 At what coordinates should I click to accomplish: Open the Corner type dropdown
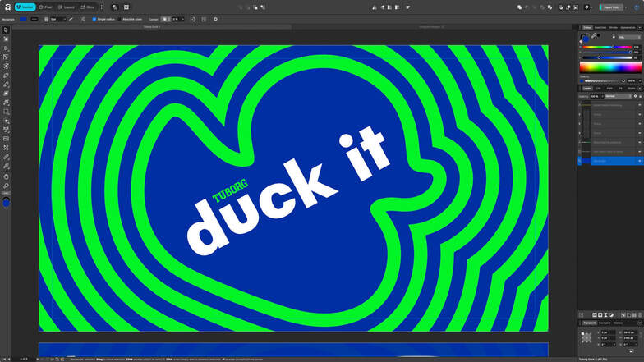coord(167,18)
